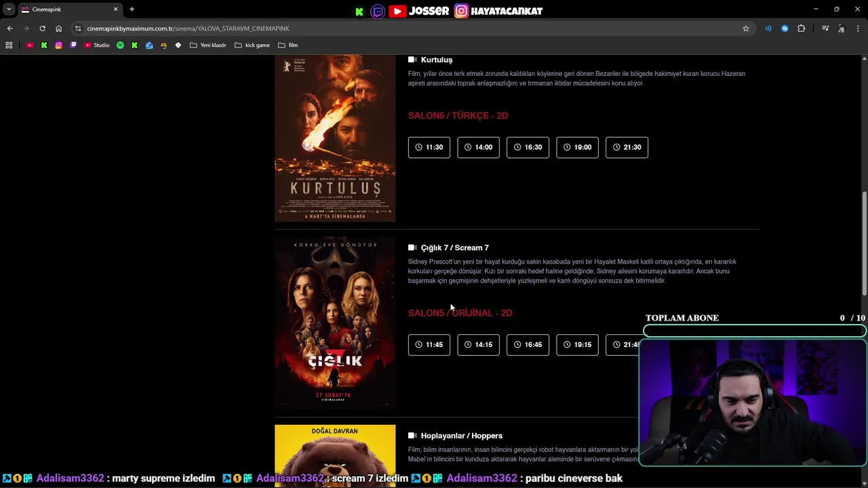Click the Instagram HAYATACANKAT banner logo
868x488 pixels.
pos(461,11)
